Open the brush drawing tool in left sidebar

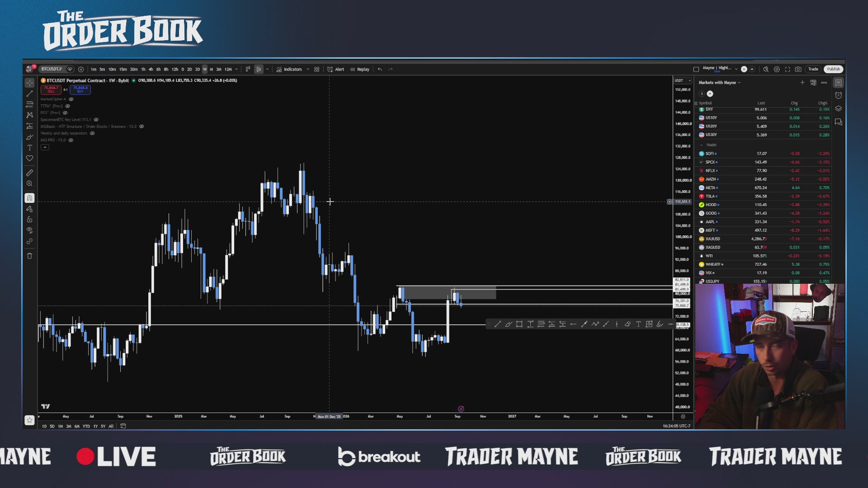(29, 137)
